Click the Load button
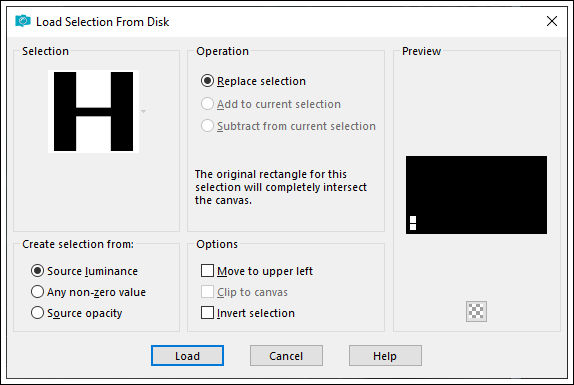This screenshot has height=385, width=574. (187, 356)
